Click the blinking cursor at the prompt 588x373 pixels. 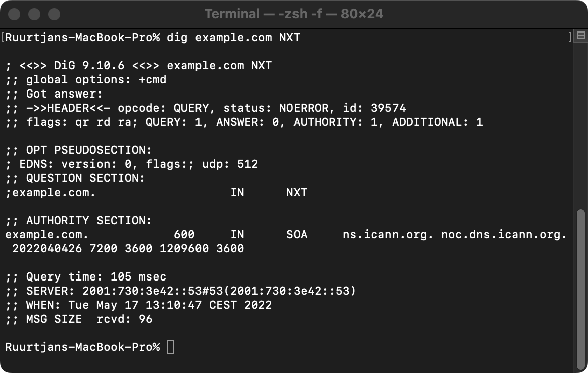click(170, 346)
